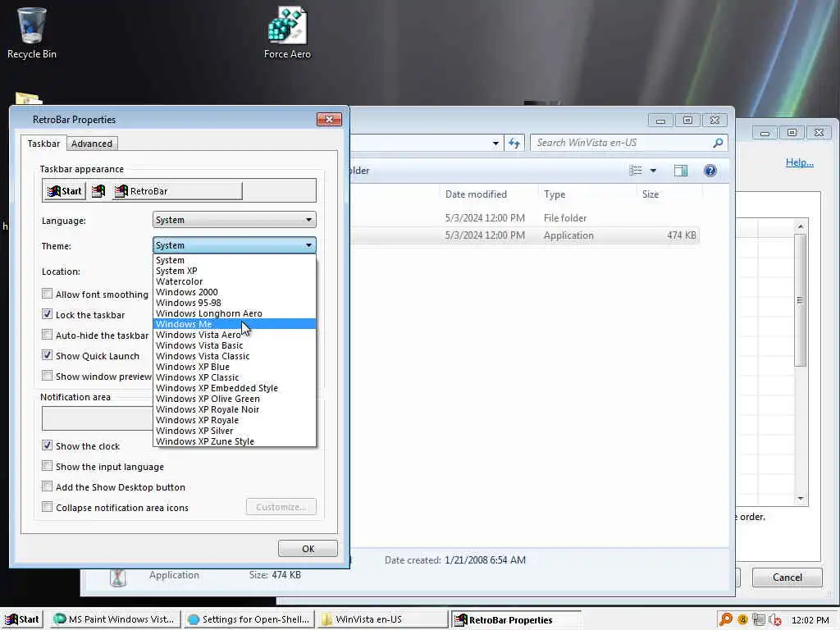Click the blue Help icon in Explorer
The height and width of the screenshot is (630, 840).
click(x=710, y=171)
